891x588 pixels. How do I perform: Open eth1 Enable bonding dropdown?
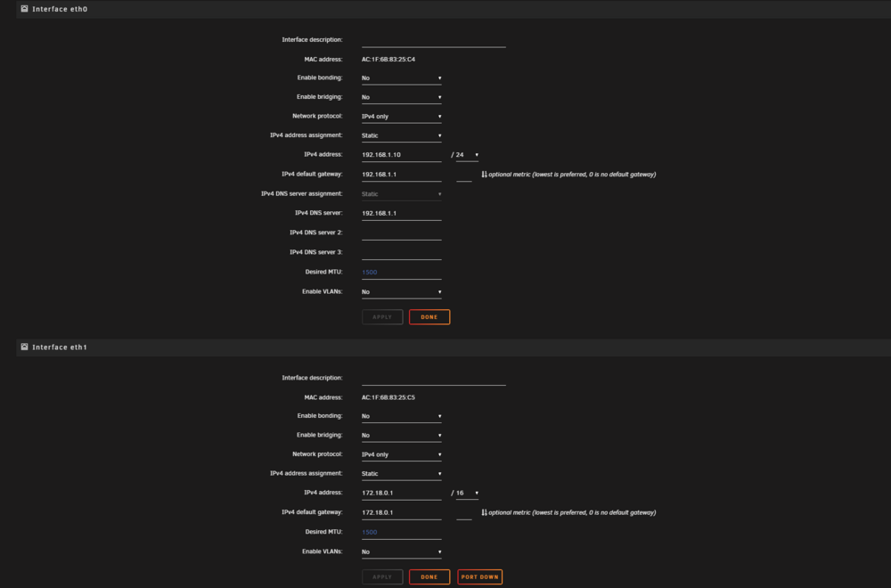[x=401, y=416]
